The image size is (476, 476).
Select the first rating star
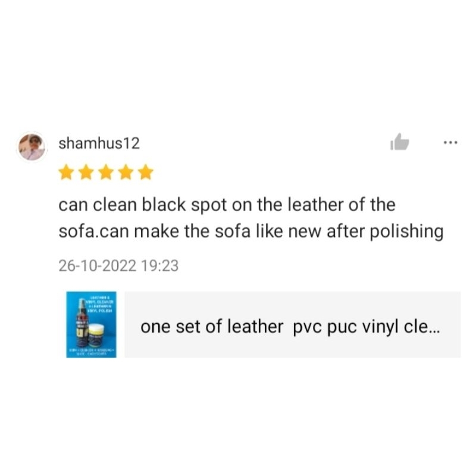coord(66,172)
